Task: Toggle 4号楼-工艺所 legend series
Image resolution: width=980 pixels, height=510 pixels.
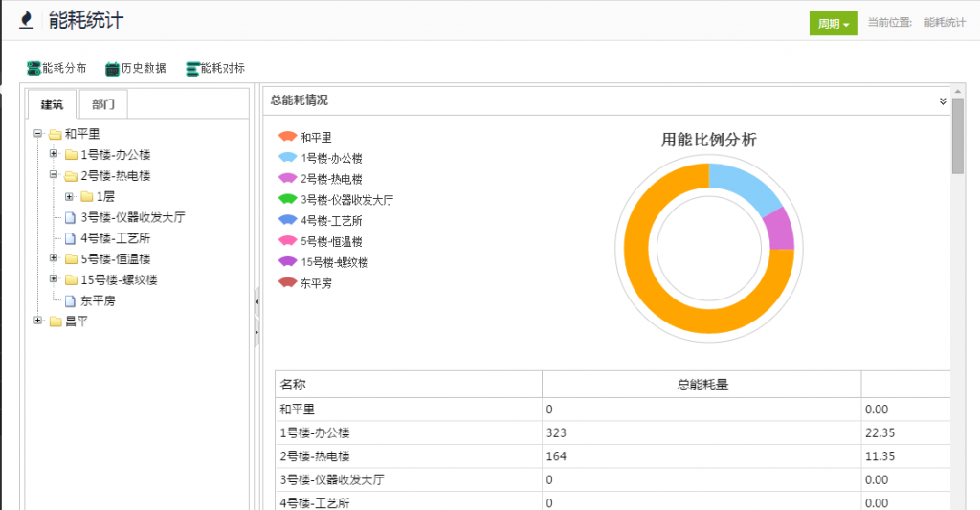Action: 287,220
